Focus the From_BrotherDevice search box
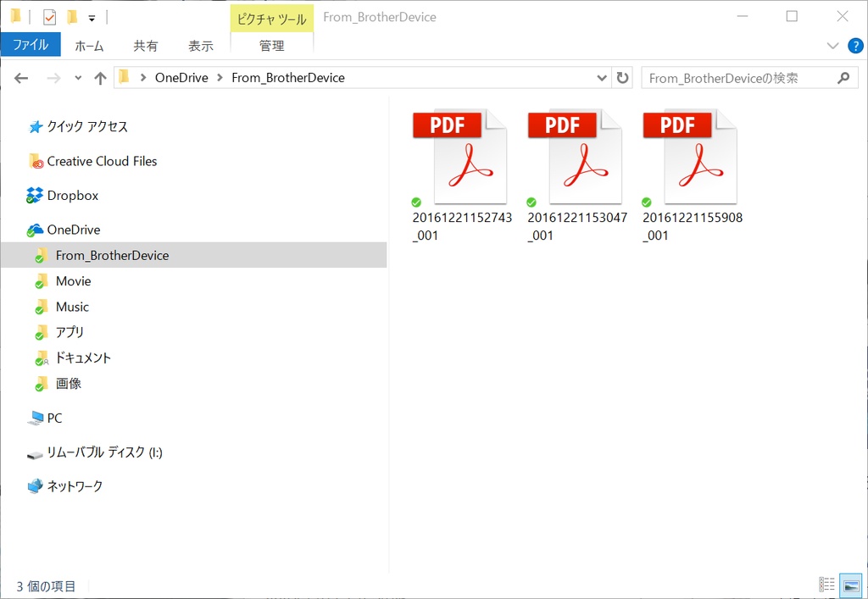The image size is (868, 599). click(749, 78)
